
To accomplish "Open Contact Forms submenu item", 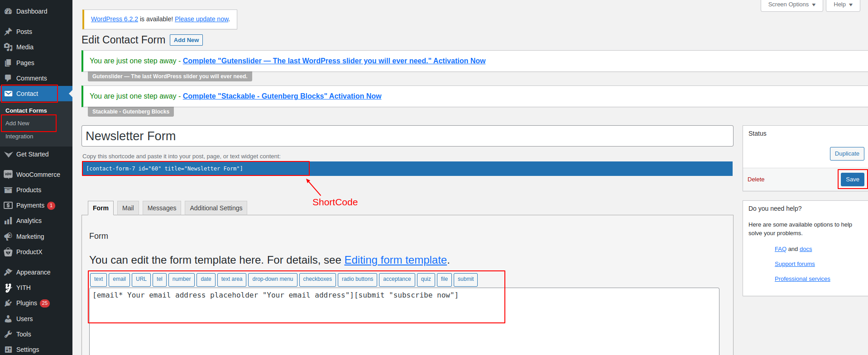I will [x=26, y=110].
